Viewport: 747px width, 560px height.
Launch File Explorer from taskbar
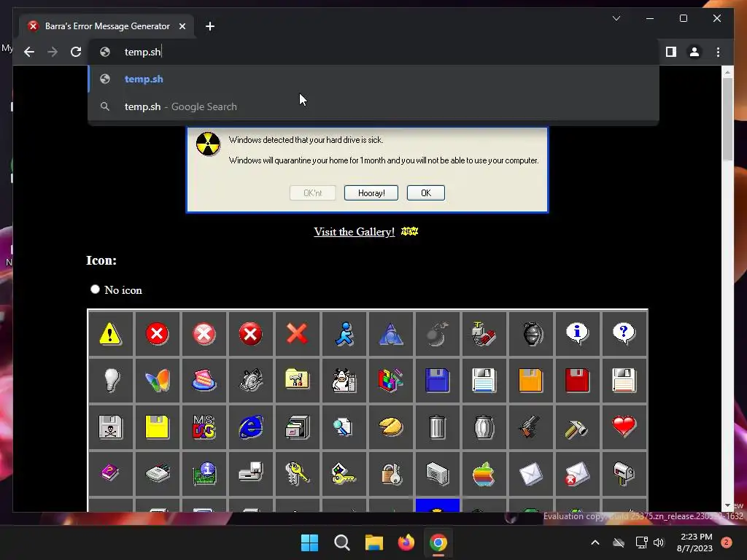pyautogui.click(x=374, y=542)
